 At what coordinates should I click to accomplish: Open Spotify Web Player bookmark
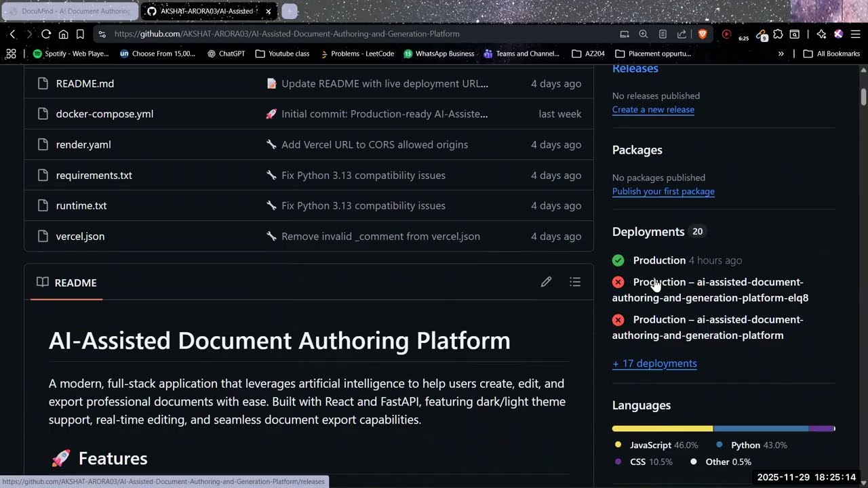coord(71,54)
